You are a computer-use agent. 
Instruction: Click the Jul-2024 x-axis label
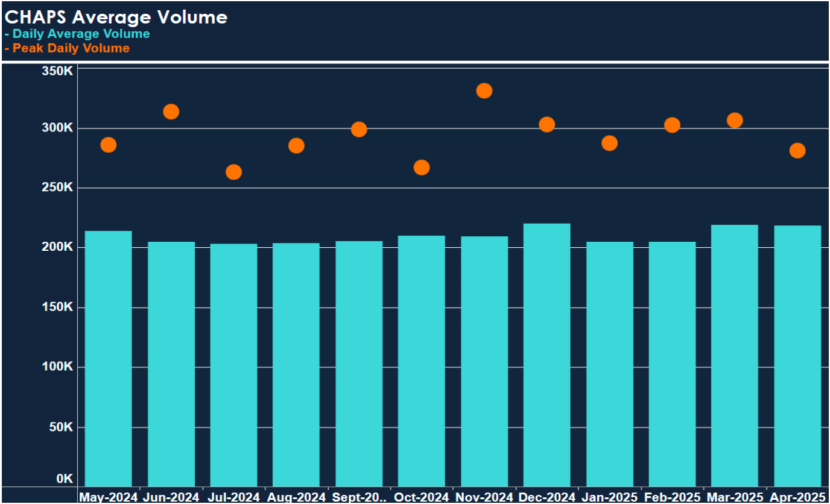tap(233, 497)
